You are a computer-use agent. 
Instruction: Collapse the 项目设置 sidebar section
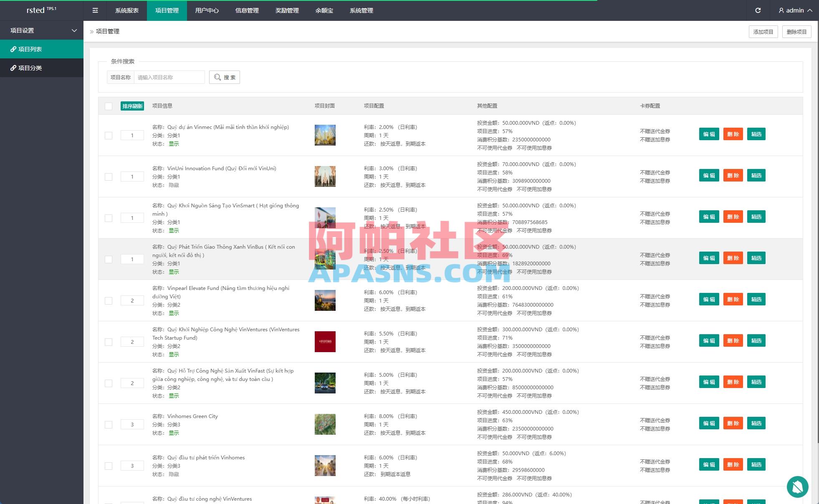(x=74, y=30)
